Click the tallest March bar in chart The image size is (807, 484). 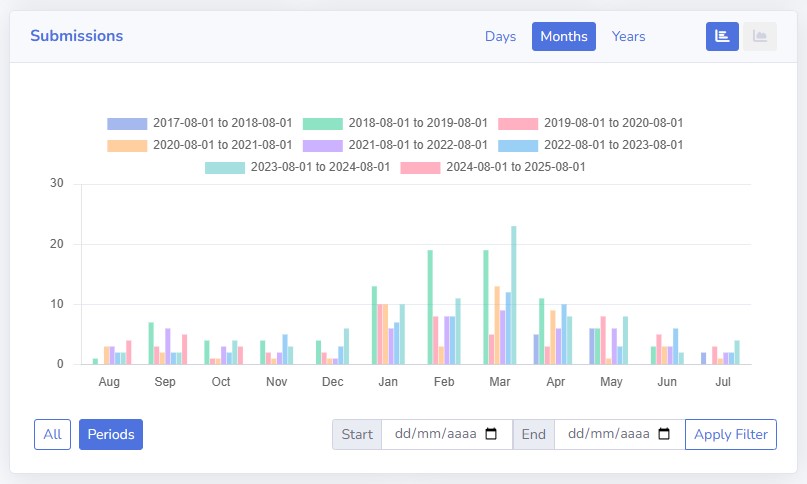(514, 295)
